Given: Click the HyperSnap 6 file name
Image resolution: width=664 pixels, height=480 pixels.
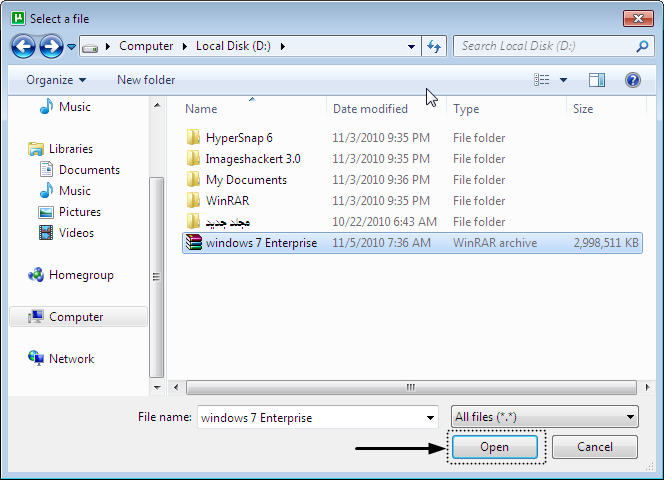Looking at the screenshot, I should 239,138.
